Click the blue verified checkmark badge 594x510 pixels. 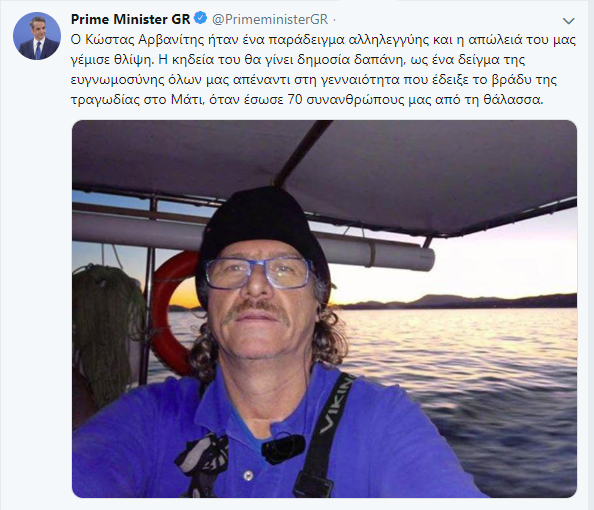coord(200,19)
